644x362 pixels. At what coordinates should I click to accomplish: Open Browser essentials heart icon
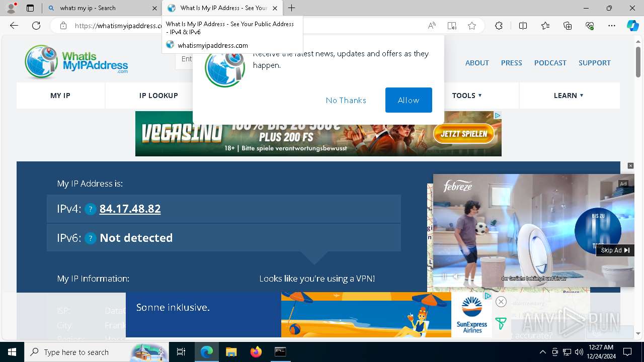590,26
